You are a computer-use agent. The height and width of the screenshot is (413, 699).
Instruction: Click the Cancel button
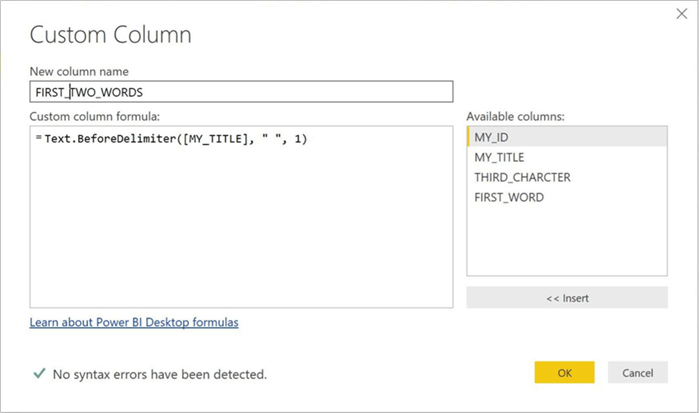pyautogui.click(x=637, y=373)
